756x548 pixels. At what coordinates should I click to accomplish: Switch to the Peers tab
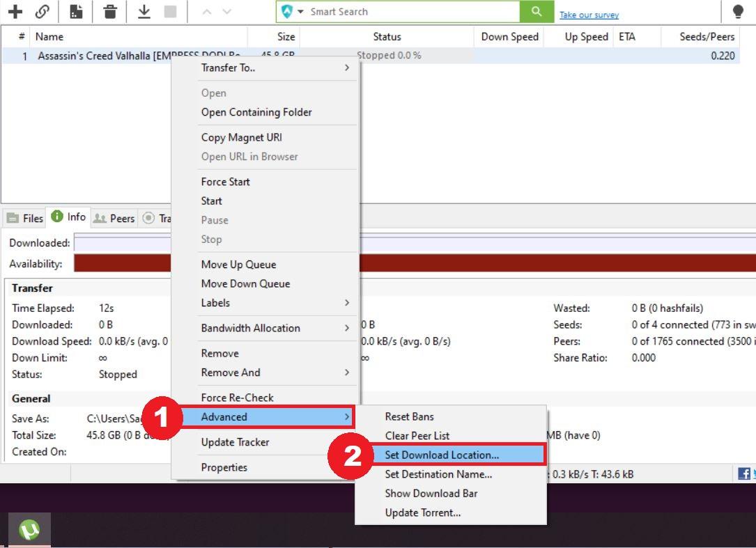tap(114, 219)
